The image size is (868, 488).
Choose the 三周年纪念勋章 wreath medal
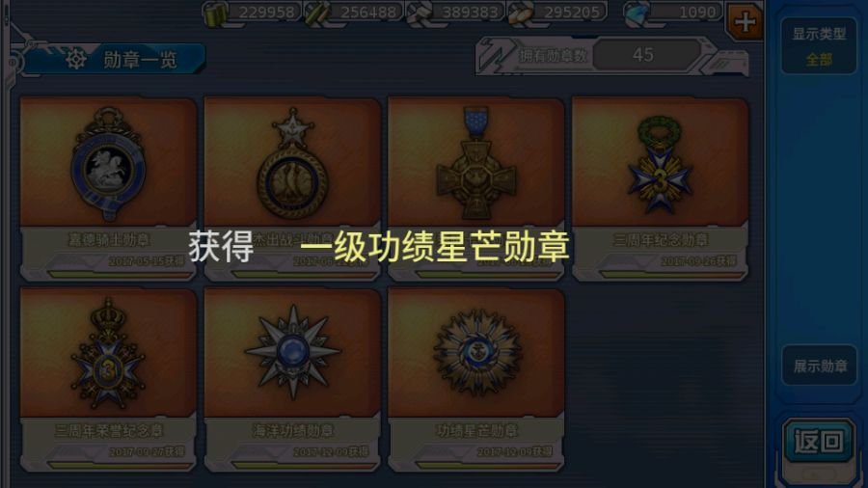(x=660, y=189)
